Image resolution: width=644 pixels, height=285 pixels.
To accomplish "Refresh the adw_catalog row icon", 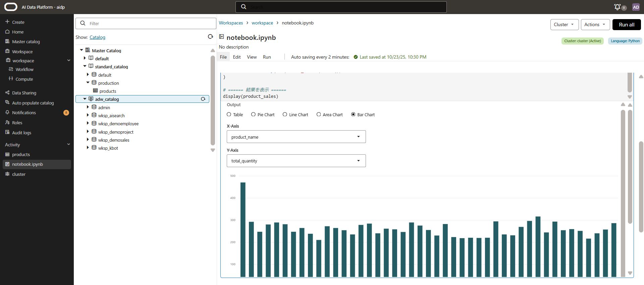I will pyautogui.click(x=203, y=99).
